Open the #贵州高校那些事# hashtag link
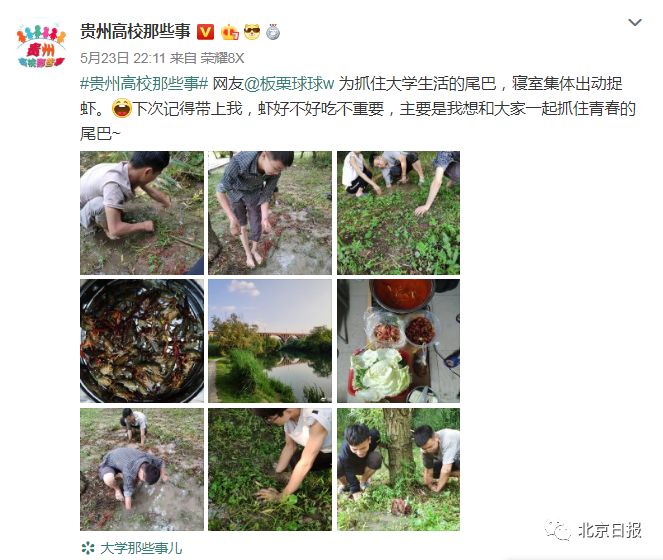The height and width of the screenshot is (560, 663). 144,84
